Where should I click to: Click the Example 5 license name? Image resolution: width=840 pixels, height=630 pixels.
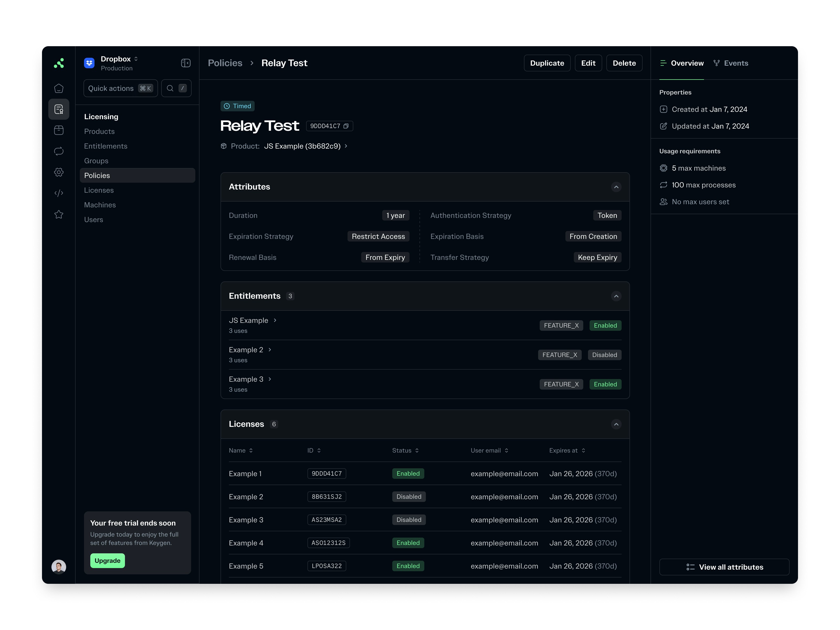[246, 566]
